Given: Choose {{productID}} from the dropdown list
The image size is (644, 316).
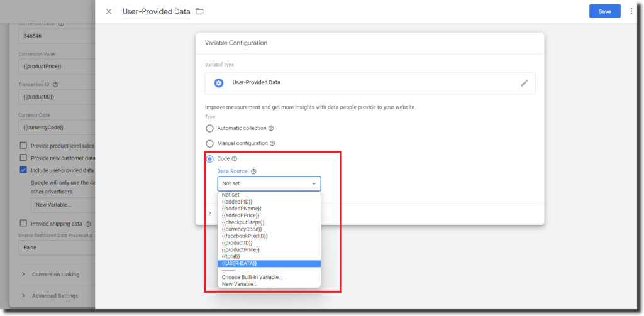Looking at the screenshot, I should pos(269,243).
